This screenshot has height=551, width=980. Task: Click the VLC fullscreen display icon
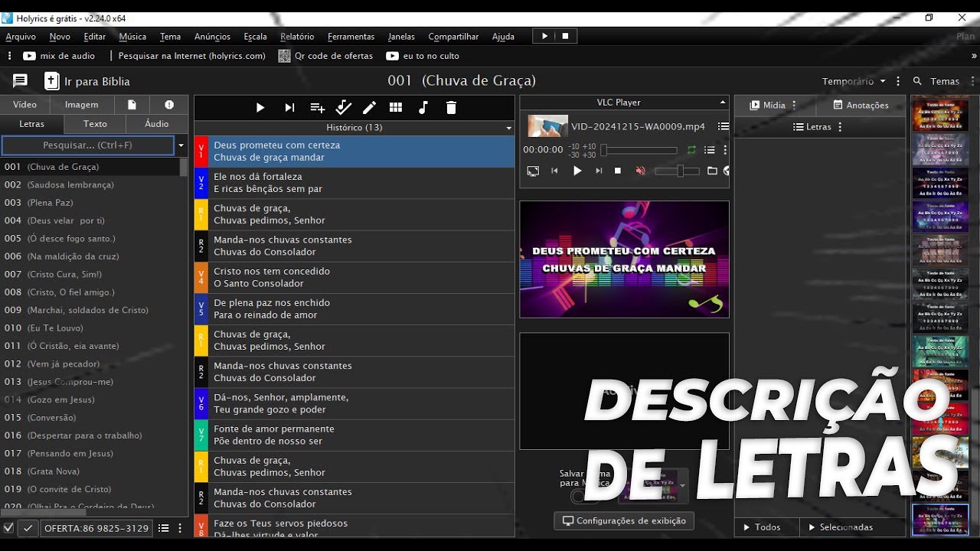(x=533, y=171)
